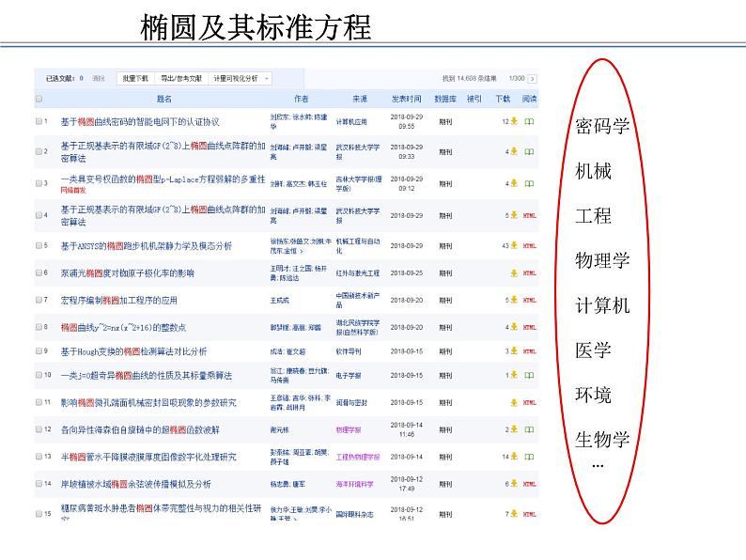This screenshot has width=746, height=560.
Task: Open title 基于椭圆曲线密码的智能电网下的认证协议
Action: click(140, 122)
